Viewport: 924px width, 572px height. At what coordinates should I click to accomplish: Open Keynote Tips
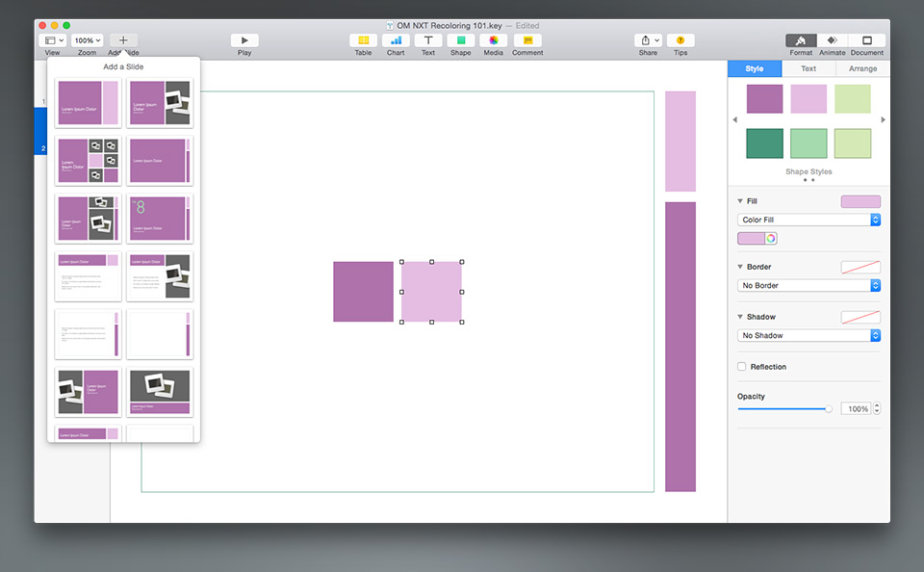pos(680,41)
